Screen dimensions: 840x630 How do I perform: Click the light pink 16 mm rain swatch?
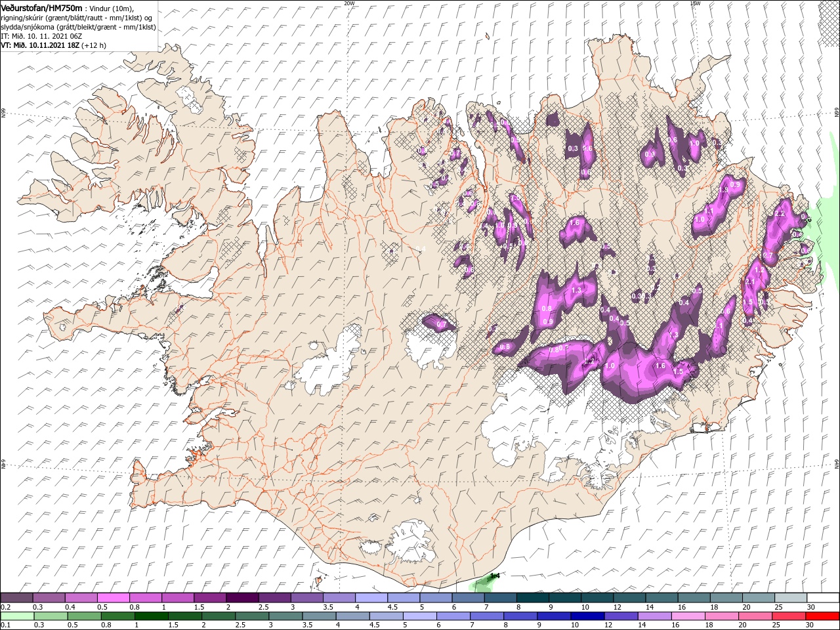pos(687,616)
